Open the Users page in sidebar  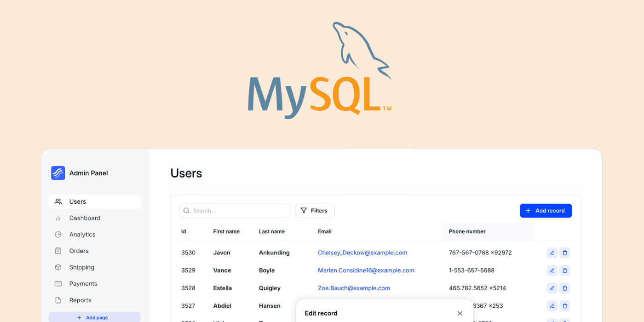[95, 201]
